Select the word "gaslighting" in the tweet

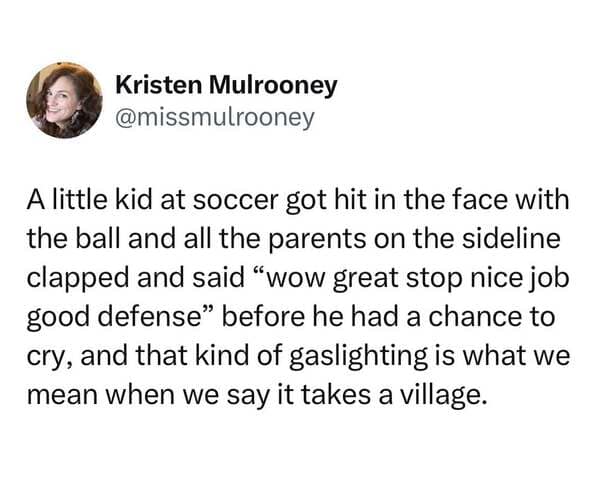point(358,356)
